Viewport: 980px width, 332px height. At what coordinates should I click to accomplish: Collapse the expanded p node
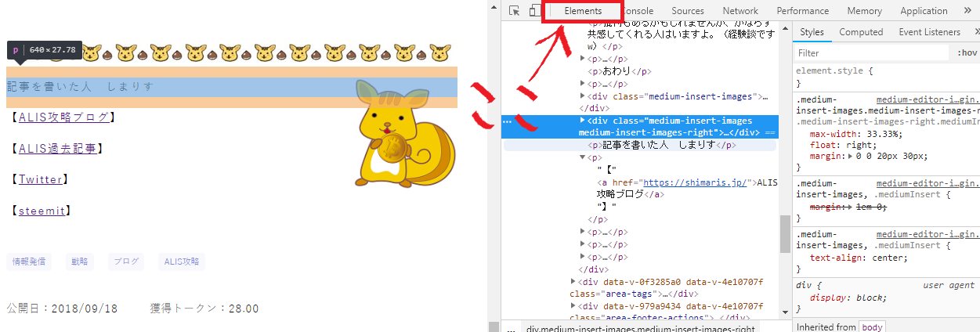click(x=582, y=157)
